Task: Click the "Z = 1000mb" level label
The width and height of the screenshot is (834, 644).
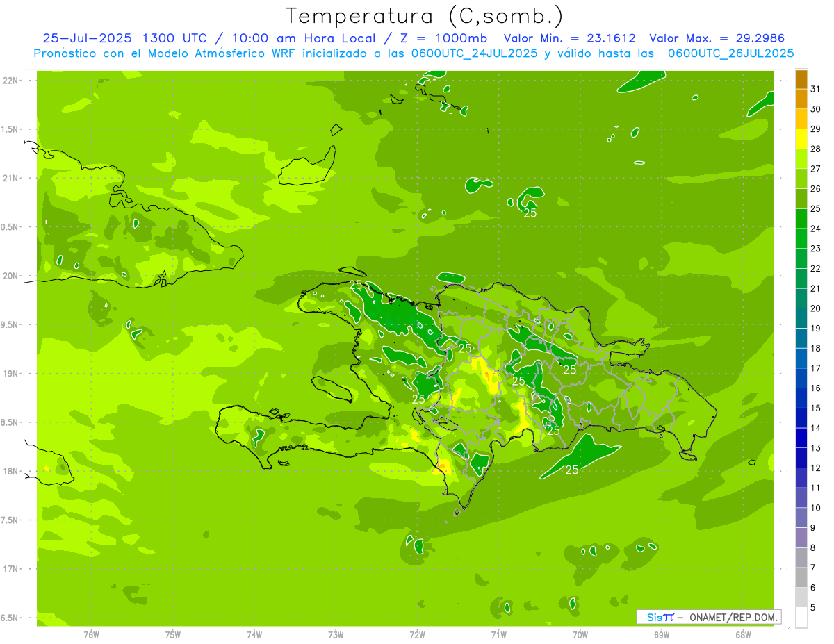Action: coord(443,38)
